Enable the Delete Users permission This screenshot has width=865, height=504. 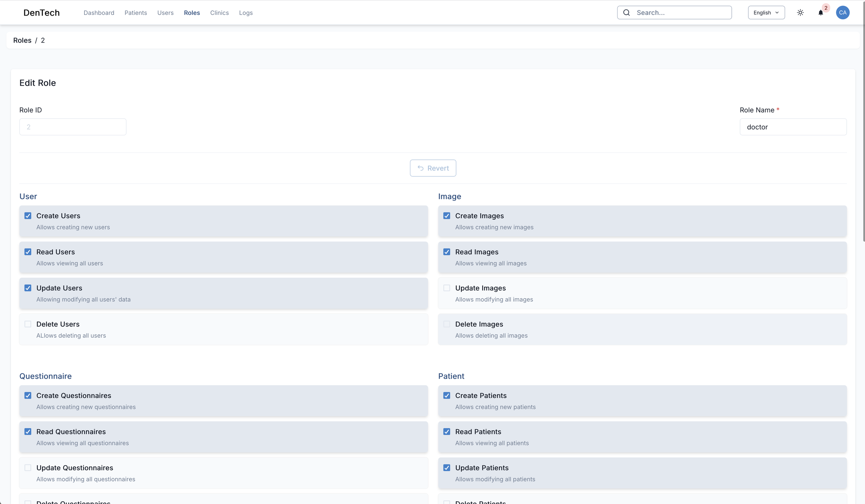(28, 324)
